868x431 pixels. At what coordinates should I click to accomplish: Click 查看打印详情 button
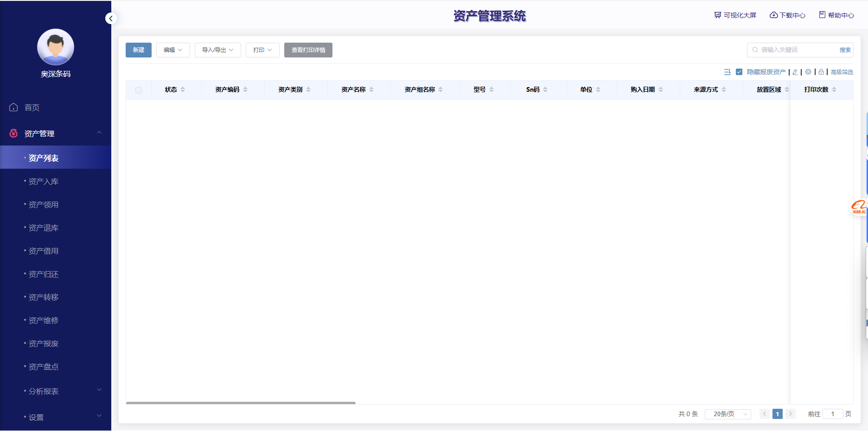308,50
